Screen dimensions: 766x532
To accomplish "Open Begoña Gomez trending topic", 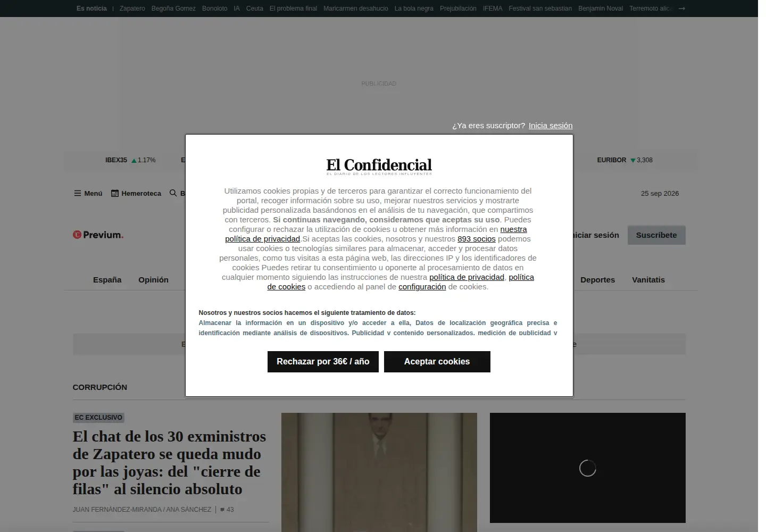I will (x=173, y=9).
